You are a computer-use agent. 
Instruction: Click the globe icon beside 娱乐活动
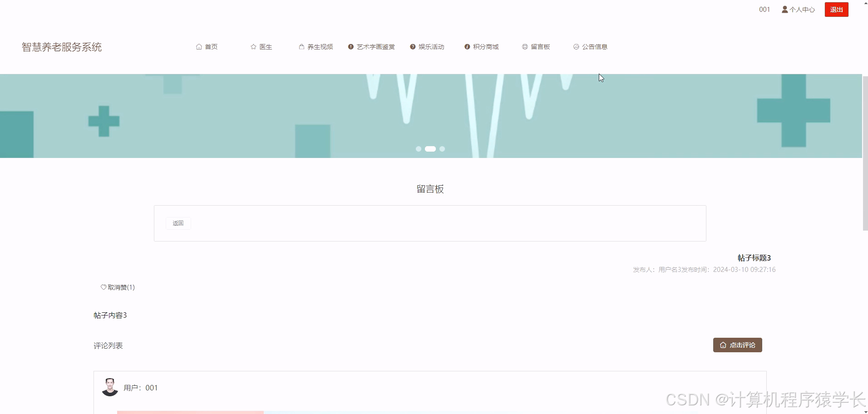412,46
